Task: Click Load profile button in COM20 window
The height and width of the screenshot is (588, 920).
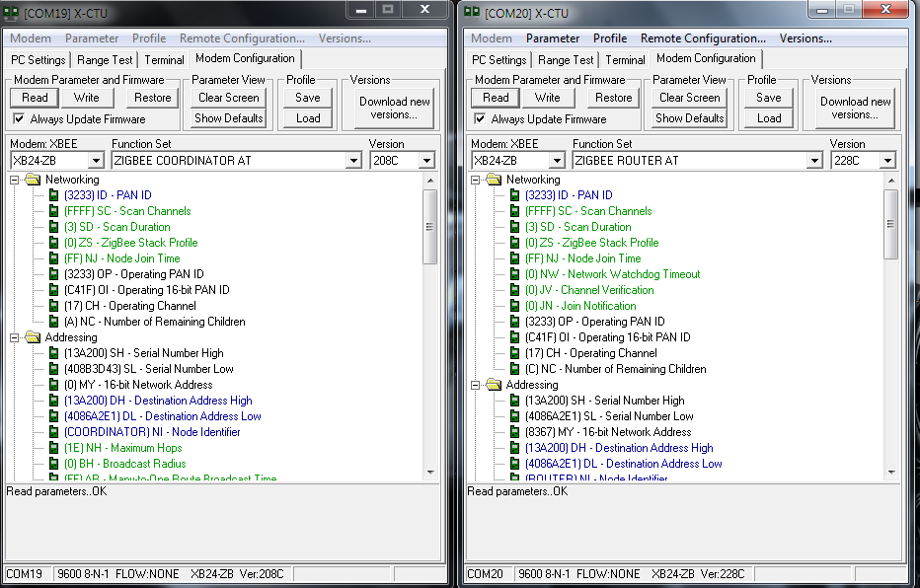Action: coord(769,118)
